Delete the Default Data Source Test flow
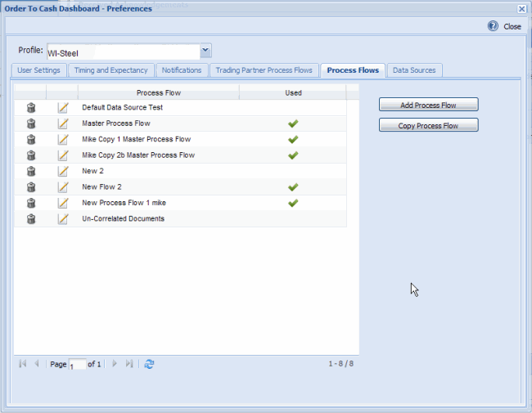This screenshot has height=413, width=532. click(31, 108)
